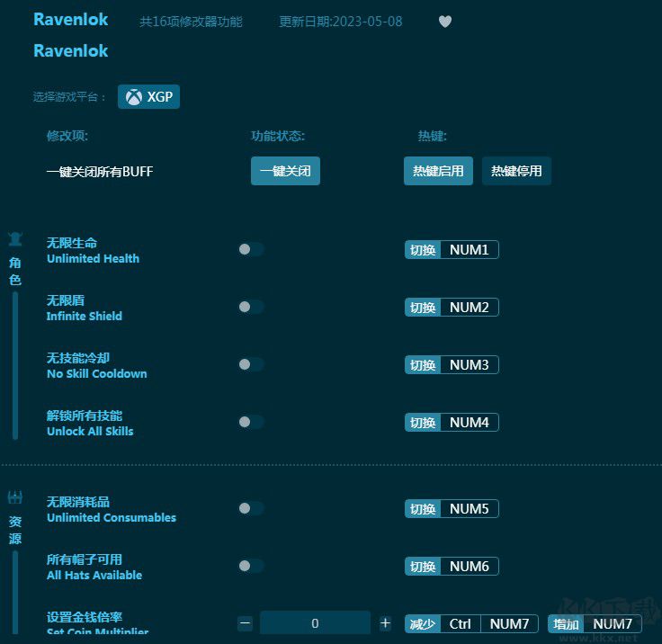Click the resources section castle icon
662x644 pixels.
tap(15, 497)
